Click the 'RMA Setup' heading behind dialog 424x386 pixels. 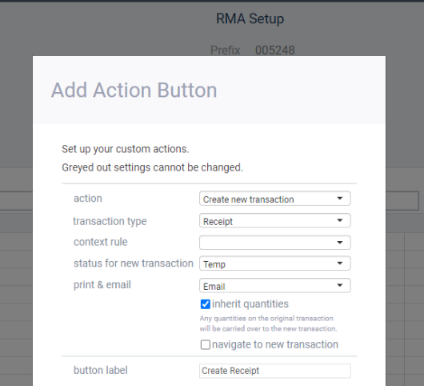(x=250, y=18)
